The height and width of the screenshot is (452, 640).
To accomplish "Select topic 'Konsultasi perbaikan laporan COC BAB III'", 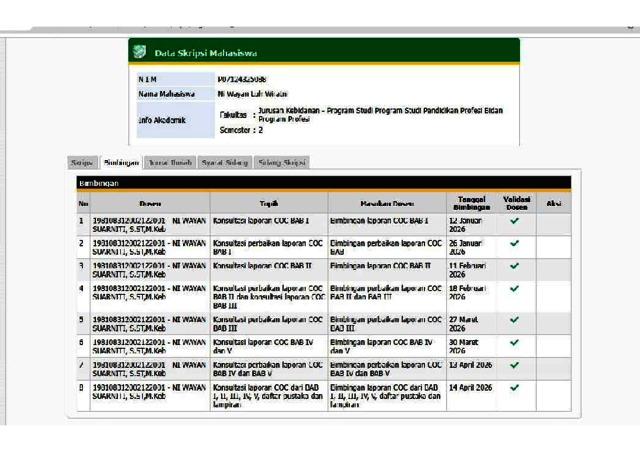I will point(268,324).
